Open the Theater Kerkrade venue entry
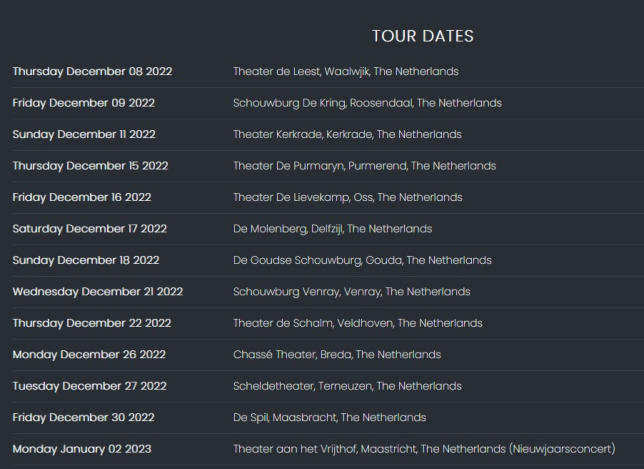The image size is (644, 469). 347,135
